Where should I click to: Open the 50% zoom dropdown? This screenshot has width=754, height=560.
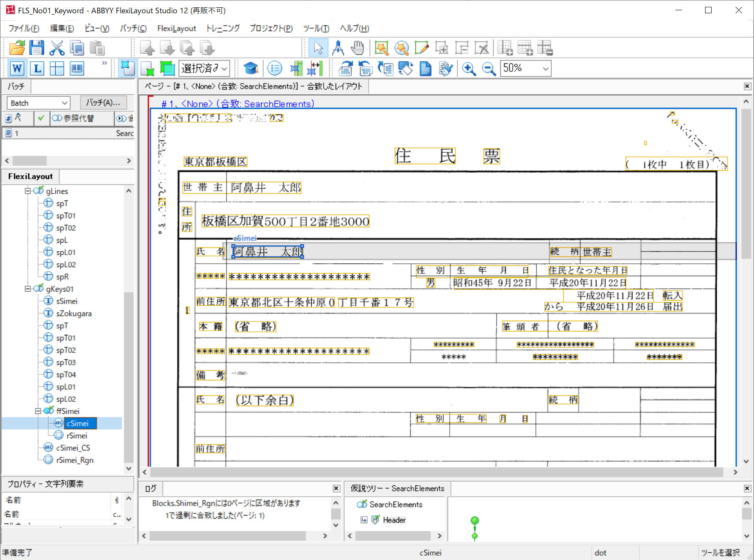pyautogui.click(x=526, y=68)
